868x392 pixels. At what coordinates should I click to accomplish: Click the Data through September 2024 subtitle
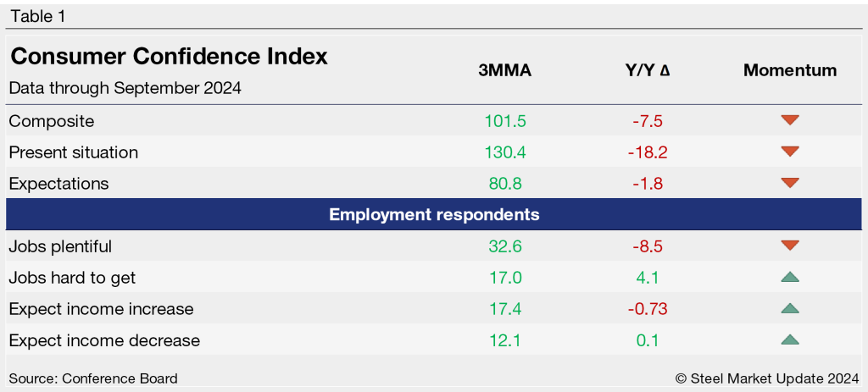click(125, 87)
